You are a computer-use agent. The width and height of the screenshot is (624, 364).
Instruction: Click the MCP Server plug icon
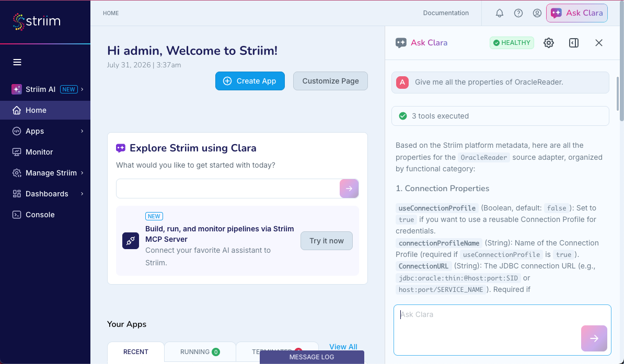coord(131,241)
